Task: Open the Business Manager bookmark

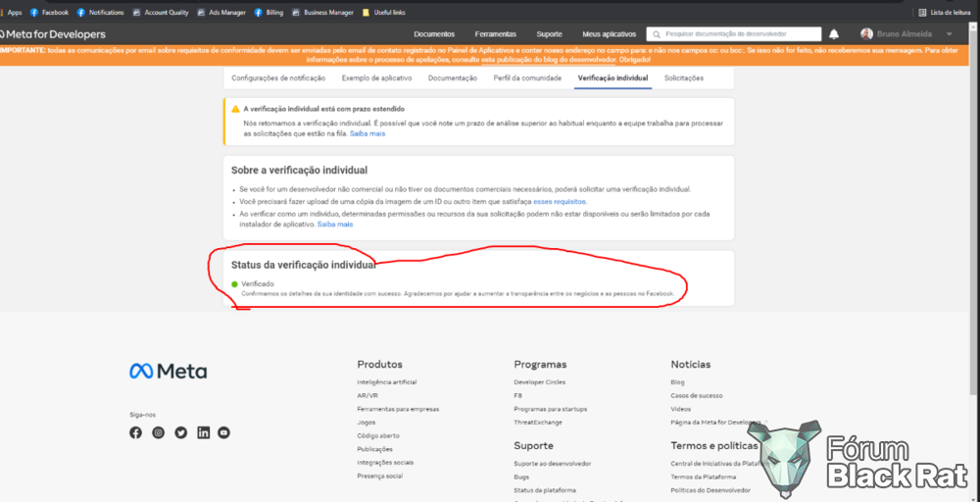Action: click(322, 13)
